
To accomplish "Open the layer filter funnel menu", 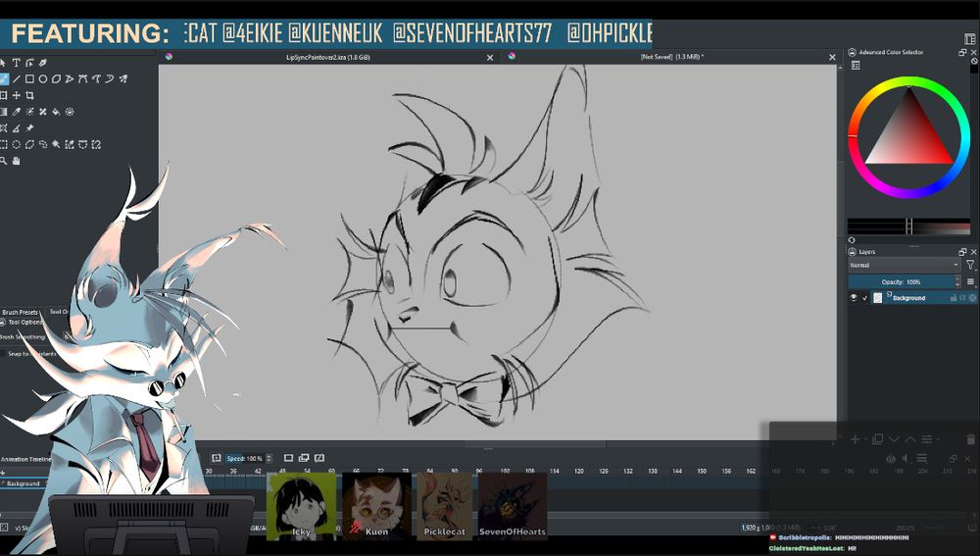I will coord(970,265).
